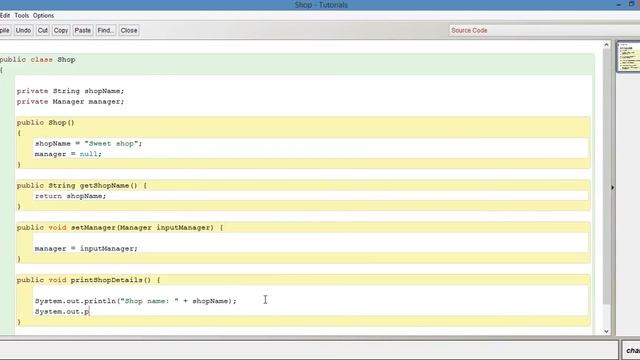The image size is (640, 360).
Task: Collapse the code navigator panel arrow
Action: 613,188
